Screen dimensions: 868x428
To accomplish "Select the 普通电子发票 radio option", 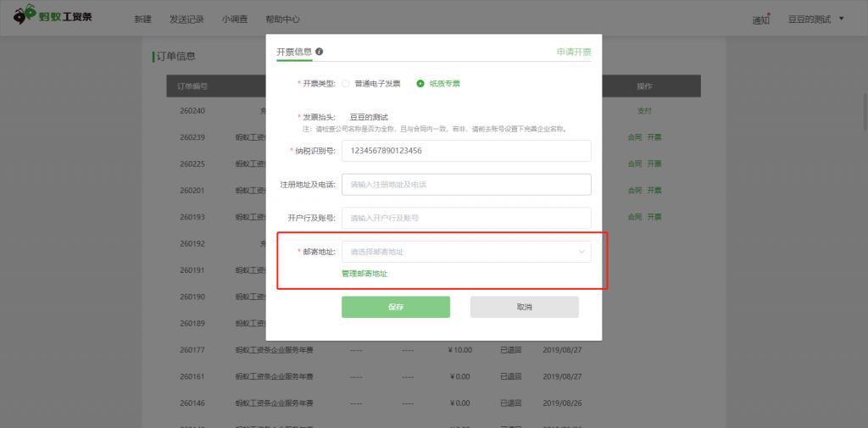I will [x=346, y=84].
